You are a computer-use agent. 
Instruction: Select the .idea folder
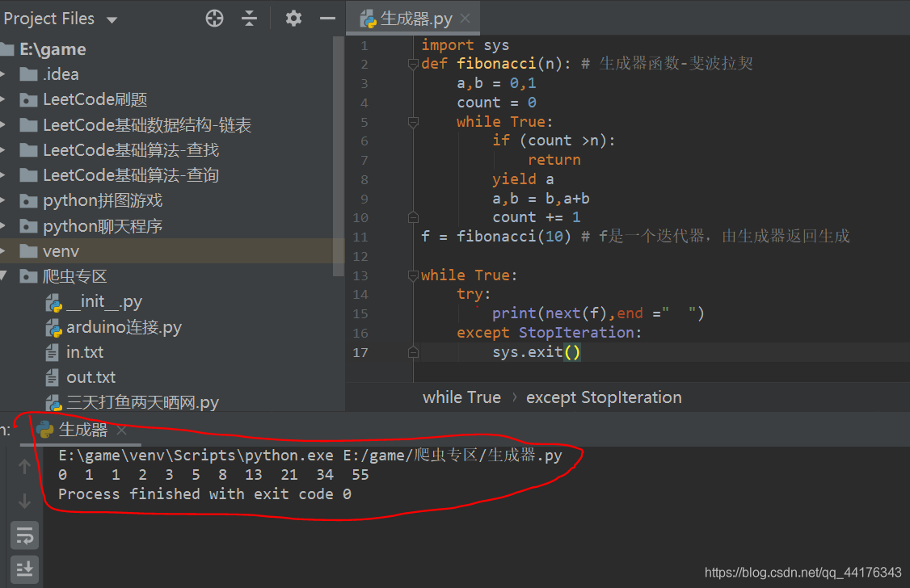(61, 74)
